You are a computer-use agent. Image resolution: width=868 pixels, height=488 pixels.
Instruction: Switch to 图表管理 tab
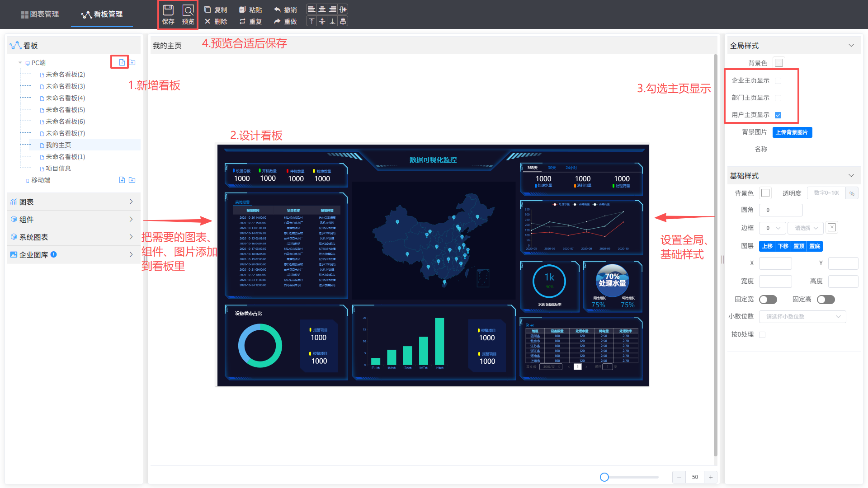[x=40, y=14]
